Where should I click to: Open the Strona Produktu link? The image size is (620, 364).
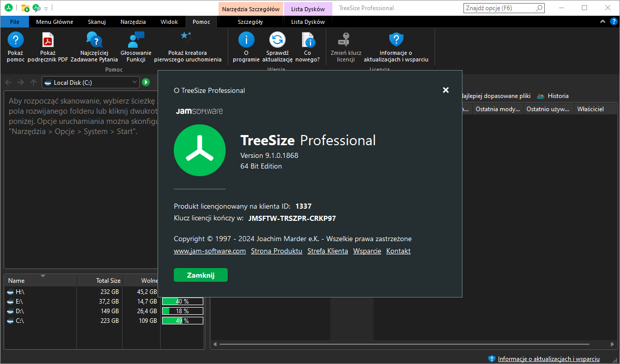tap(276, 251)
